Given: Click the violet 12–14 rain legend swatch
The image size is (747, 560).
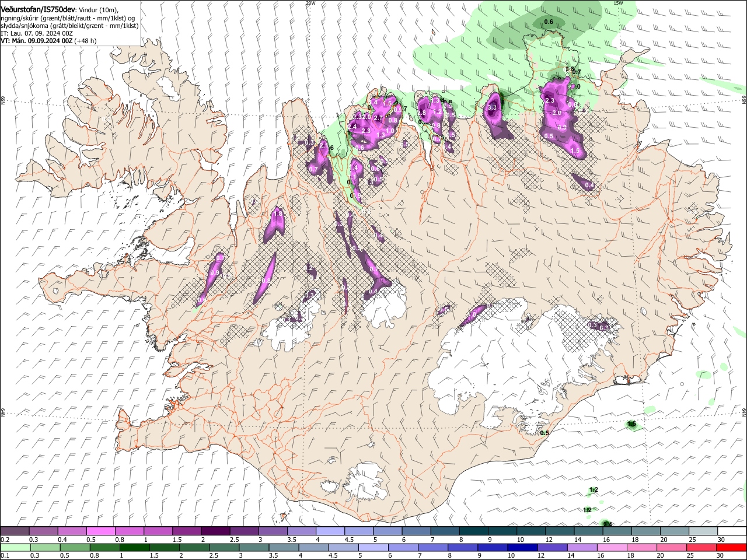Looking at the screenshot, I should (552, 547).
